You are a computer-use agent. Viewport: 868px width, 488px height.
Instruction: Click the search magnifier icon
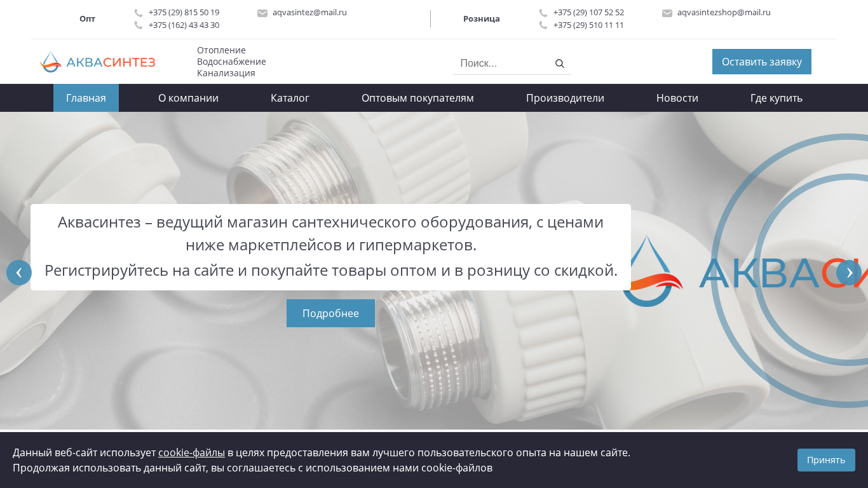[560, 64]
